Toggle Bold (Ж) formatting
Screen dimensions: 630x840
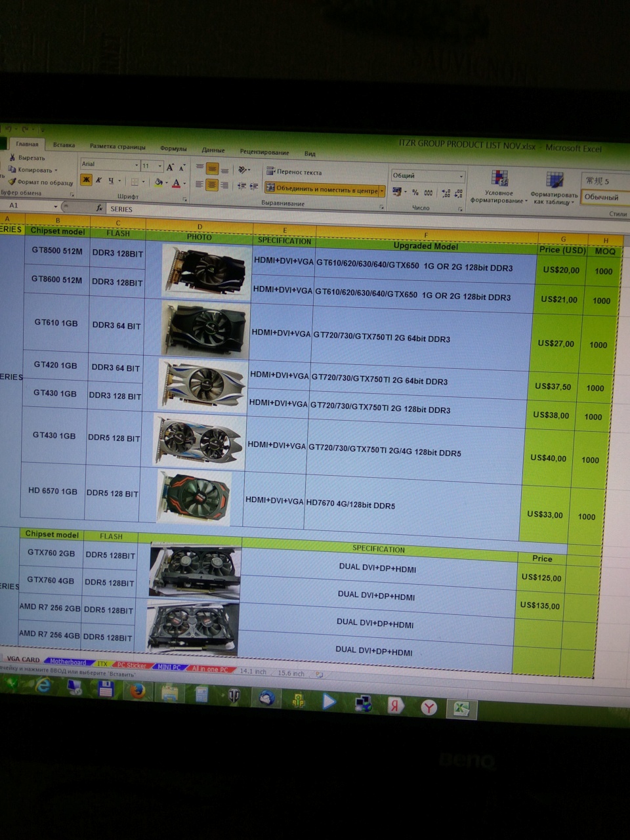(x=86, y=179)
